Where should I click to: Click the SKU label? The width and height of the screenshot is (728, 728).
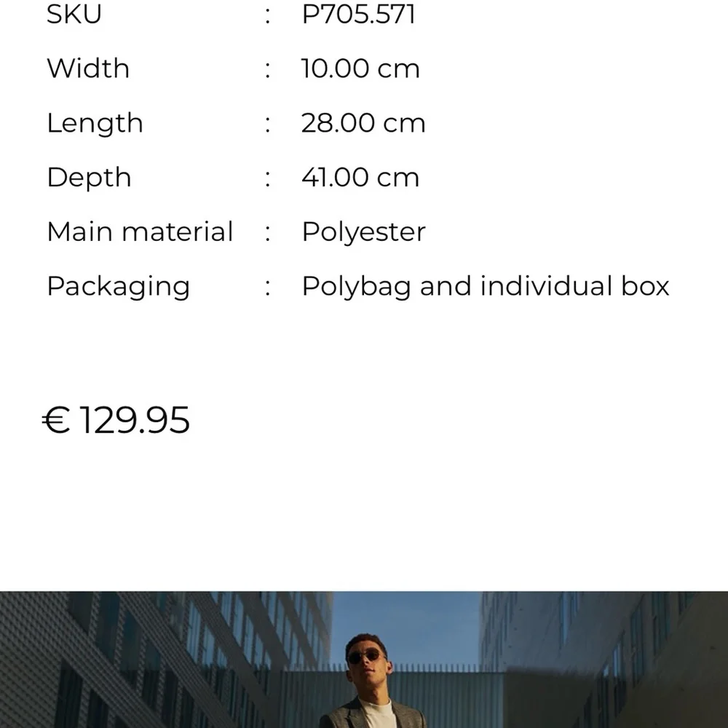pos(74,14)
